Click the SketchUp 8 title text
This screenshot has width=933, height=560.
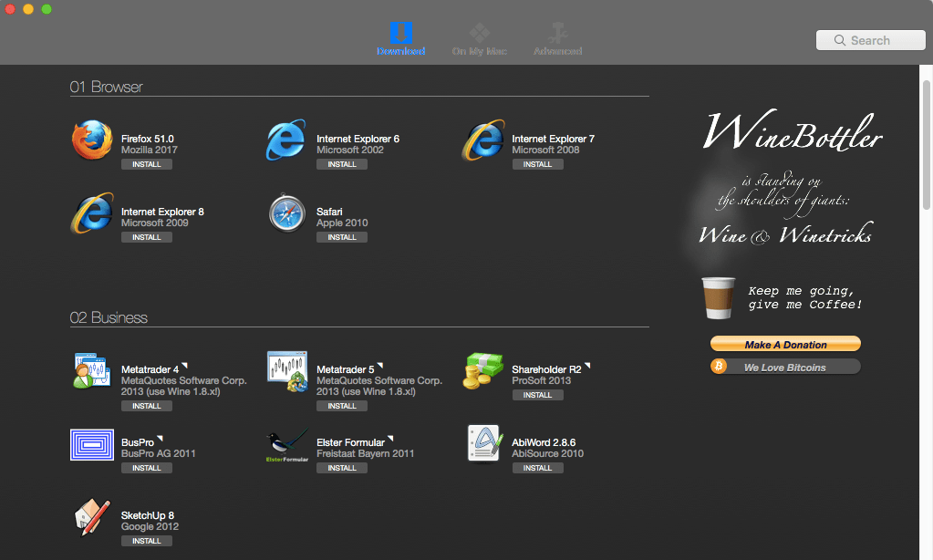point(148,515)
